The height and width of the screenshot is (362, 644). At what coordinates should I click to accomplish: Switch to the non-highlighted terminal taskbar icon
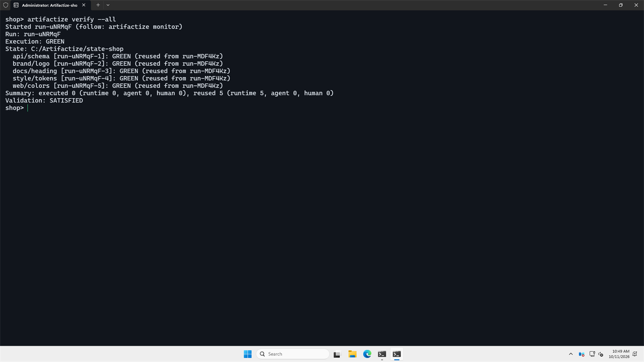click(382, 354)
